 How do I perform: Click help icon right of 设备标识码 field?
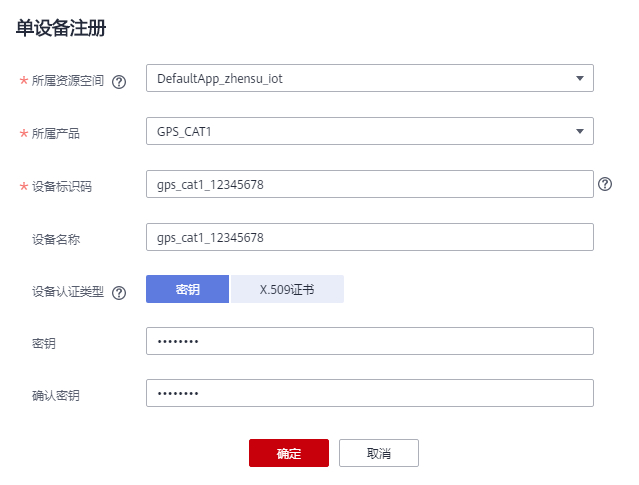pos(605,184)
